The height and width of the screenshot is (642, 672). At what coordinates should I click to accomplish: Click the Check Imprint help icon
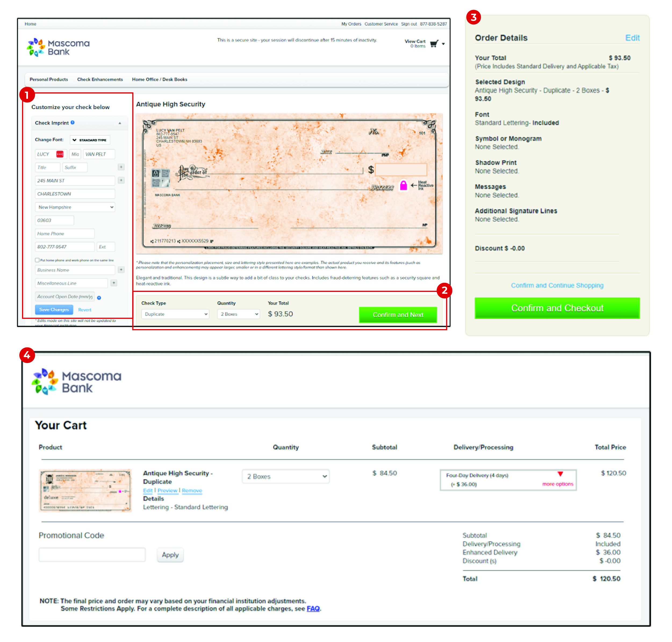tap(73, 122)
